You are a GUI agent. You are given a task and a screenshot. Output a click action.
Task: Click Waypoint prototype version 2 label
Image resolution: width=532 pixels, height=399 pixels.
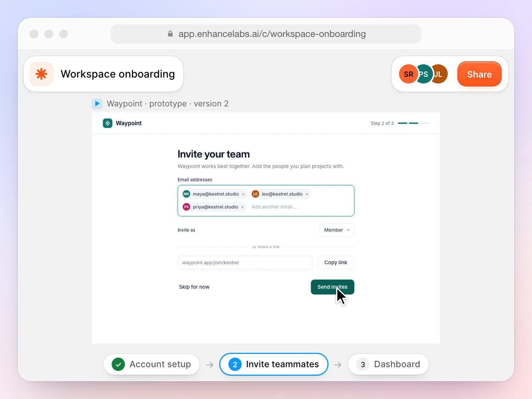pyautogui.click(x=168, y=103)
